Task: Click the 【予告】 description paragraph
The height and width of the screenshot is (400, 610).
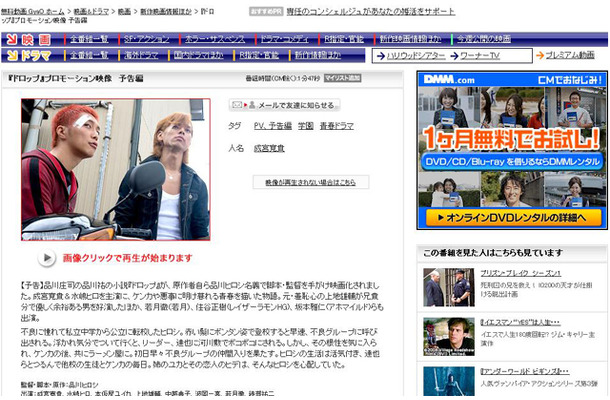Action: coord(202,302)
